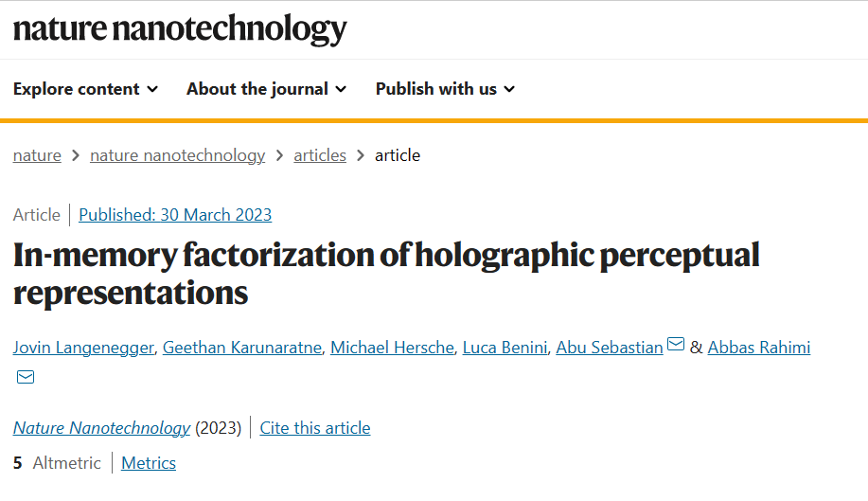Click the article title heading

point(386,274)
